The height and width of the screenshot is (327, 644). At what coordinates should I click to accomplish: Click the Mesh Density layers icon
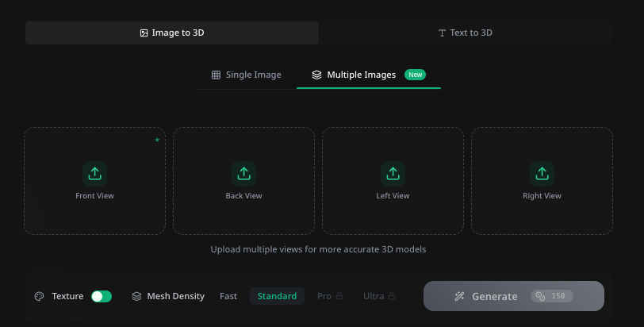137,296
